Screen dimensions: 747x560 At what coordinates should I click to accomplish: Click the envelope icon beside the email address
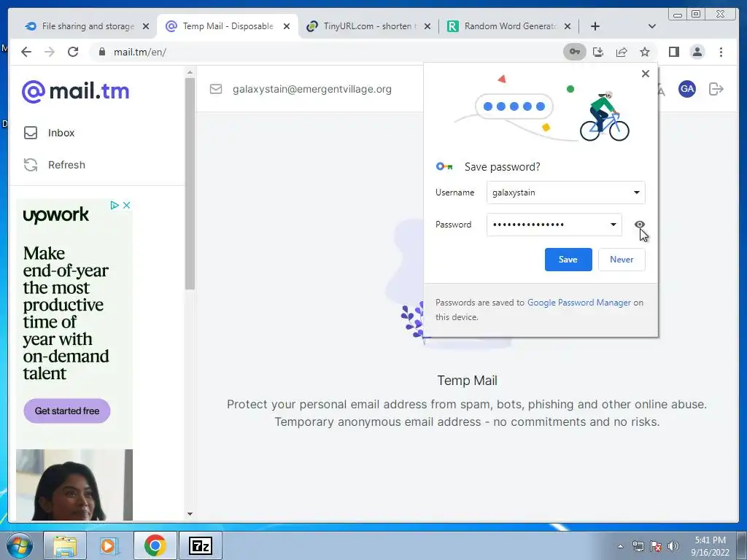click(x=216, y=89)
